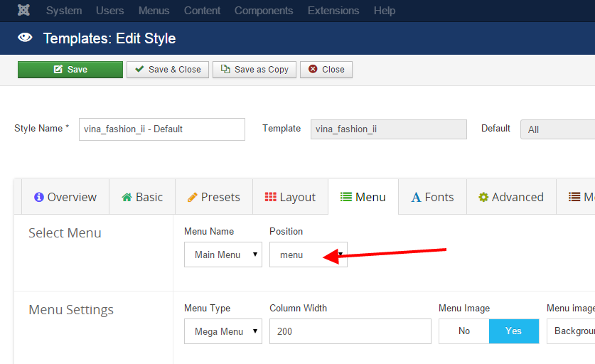Click the Save as Copy button
The height and width of the screenshot is (364, 595).
point(254,70)
